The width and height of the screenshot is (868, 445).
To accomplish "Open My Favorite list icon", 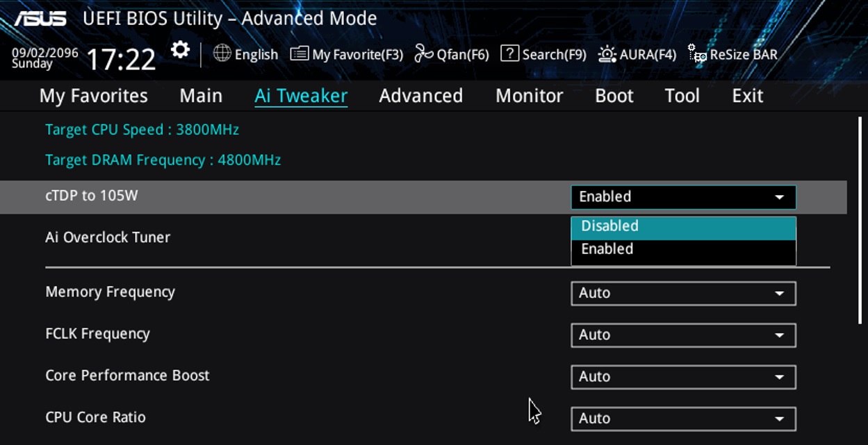I will 300,53.
